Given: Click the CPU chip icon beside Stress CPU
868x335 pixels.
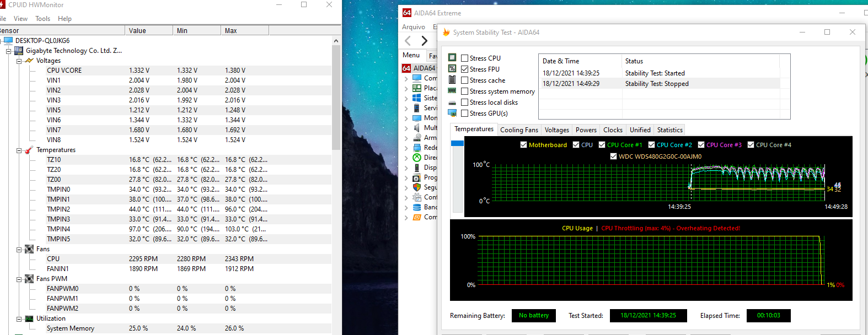Looking at the screenshot, I should click(x=452, y=58).
